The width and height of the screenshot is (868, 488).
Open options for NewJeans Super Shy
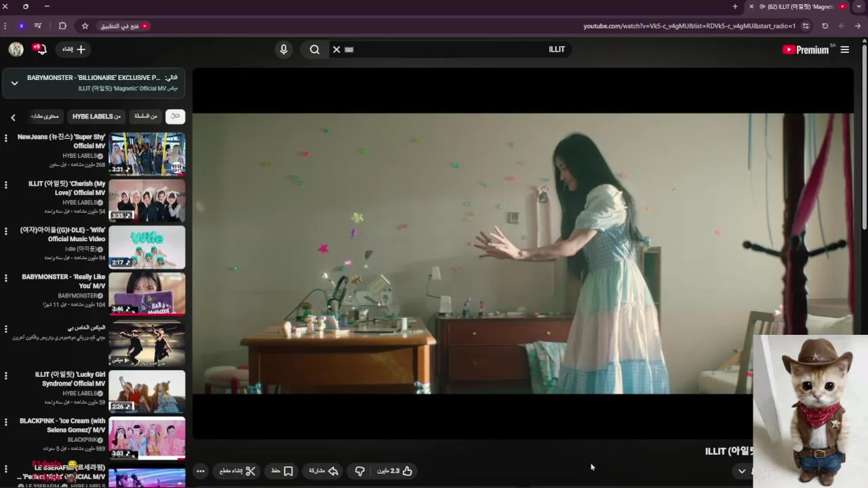[6, 138]
